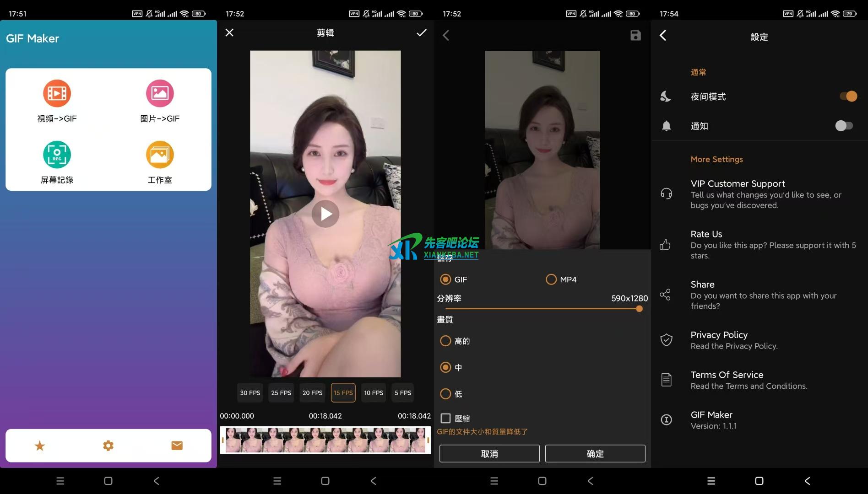Open the 视频->GIF video conversion tool

point(57,102)
